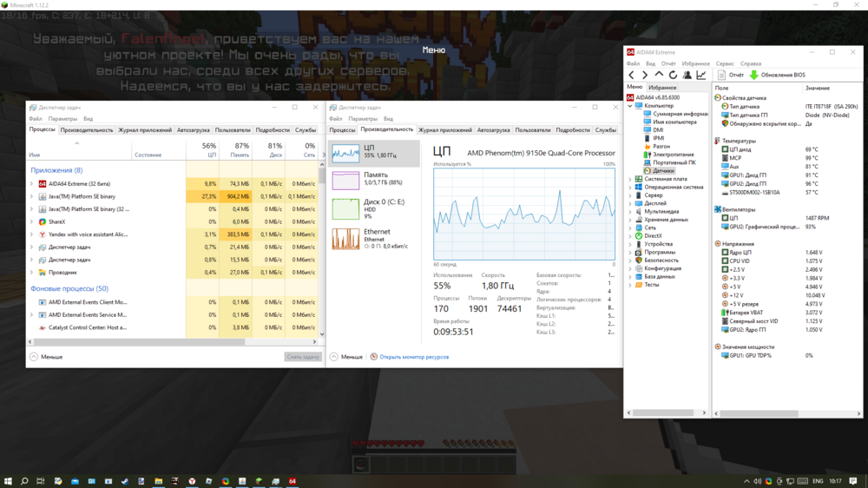Select ShareX process row
Screen dimensions: 868x488
tap(174, 221)
